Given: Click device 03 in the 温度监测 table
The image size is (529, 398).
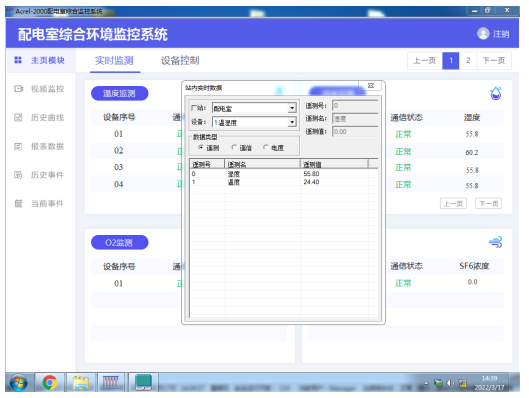Looking at the screenshot, I should 118,167.
